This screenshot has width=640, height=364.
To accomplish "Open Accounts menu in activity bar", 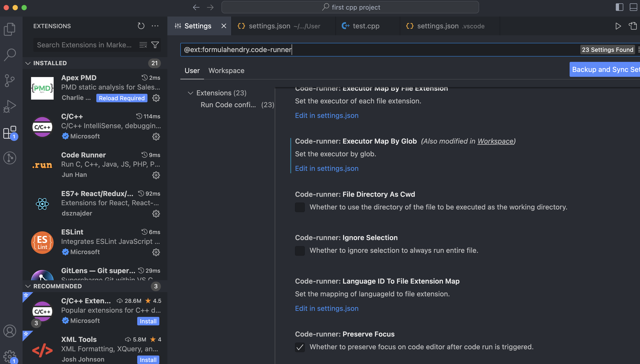I will 10,331.
